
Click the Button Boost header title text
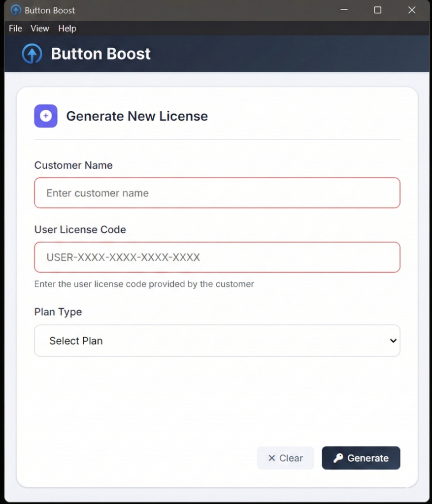coord(100,53)
